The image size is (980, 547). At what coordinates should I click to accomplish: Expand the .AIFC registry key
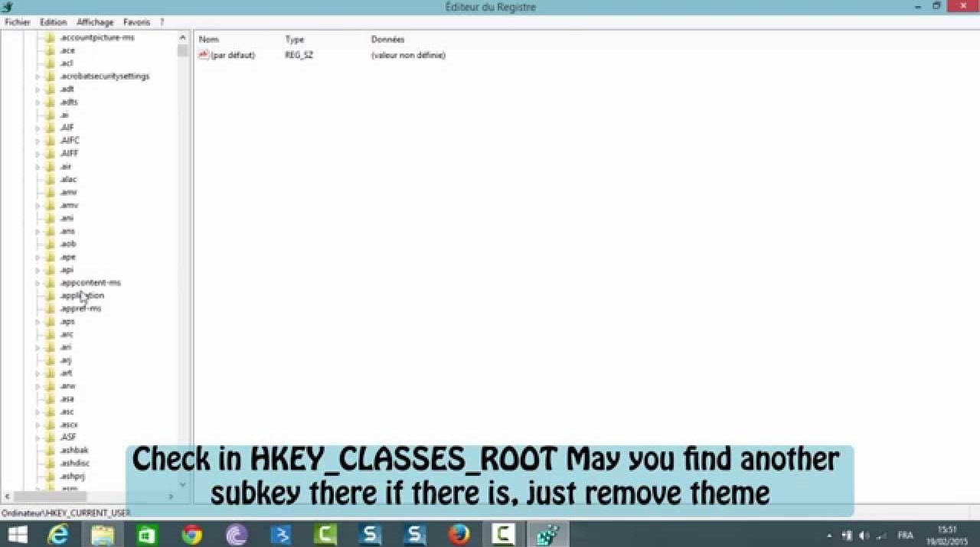pos(38,141)
